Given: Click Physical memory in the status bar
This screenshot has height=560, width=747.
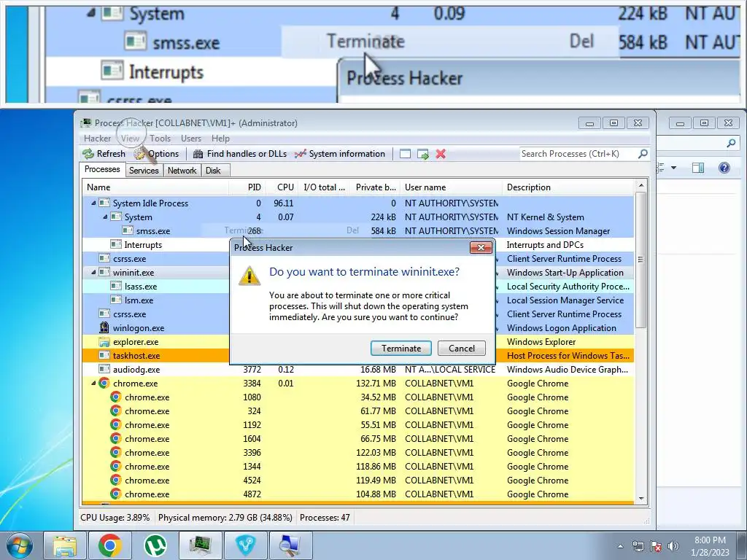Looking at the screenshot, I should click(225, 518).
